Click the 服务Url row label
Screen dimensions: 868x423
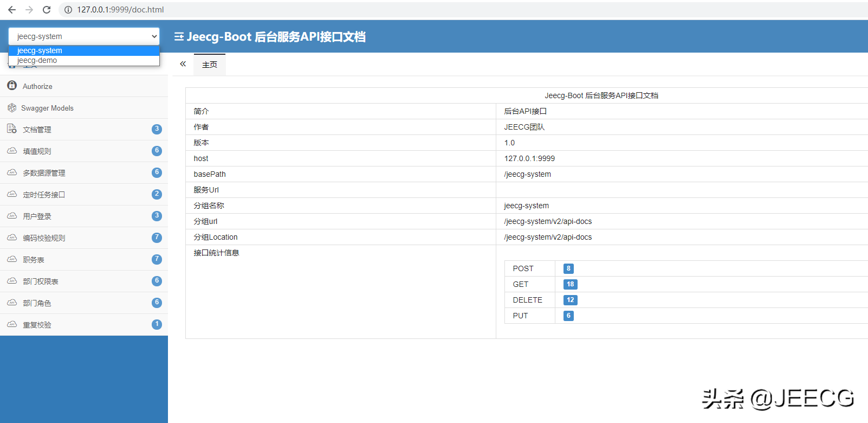(x=206, y=190)
